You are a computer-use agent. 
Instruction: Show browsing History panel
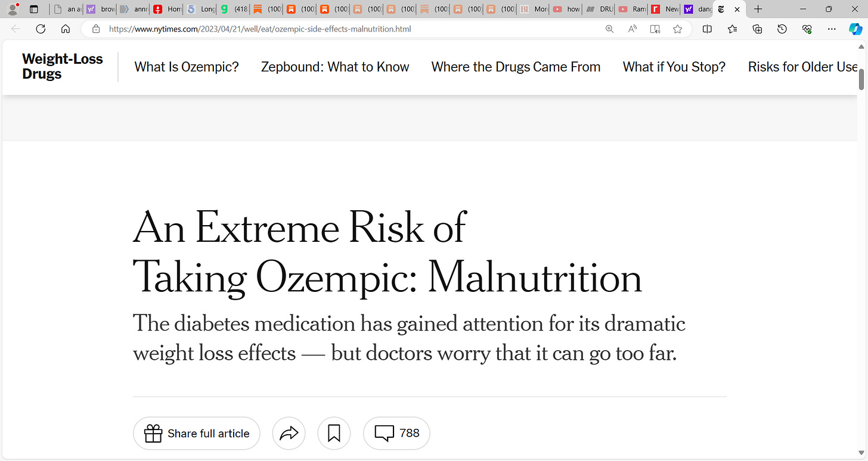tap(782, 29)
